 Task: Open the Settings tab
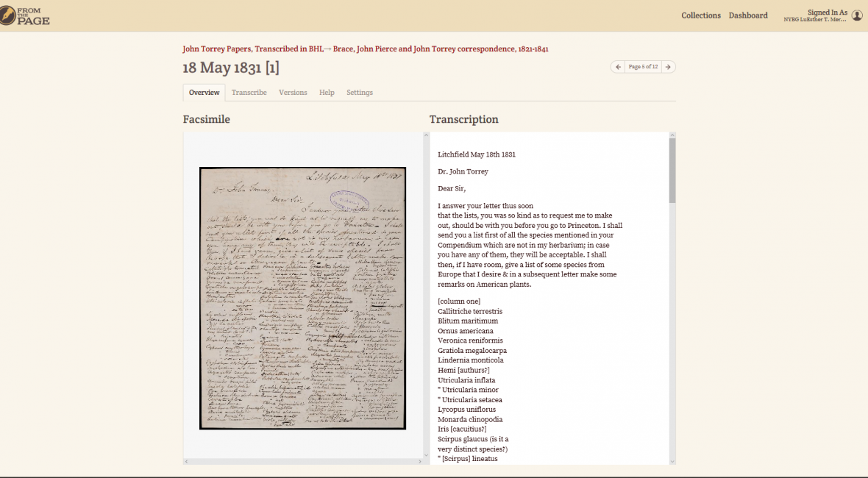tap(360, 93)
